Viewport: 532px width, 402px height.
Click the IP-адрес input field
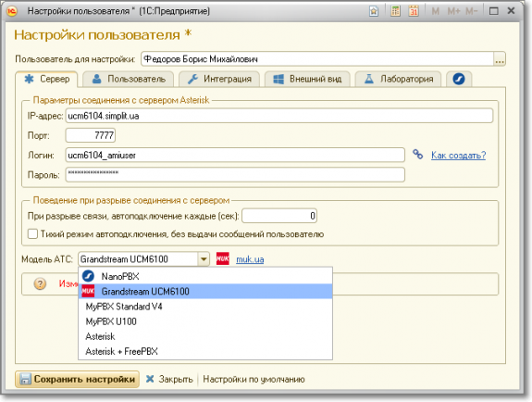(278, 116)
